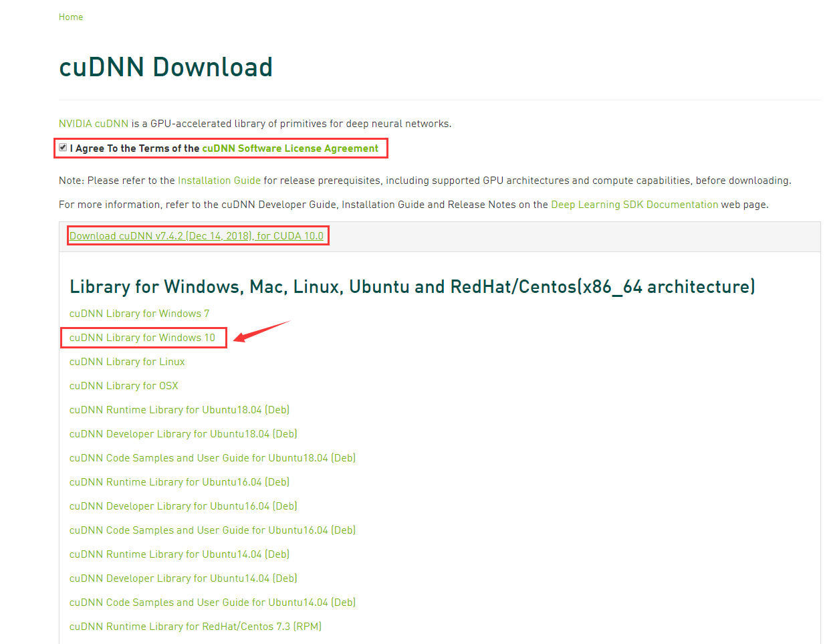Download cuDNN Library for Windows 7
Screen dimensions: 827x644
pyautogui.click(x=139, y=314)
